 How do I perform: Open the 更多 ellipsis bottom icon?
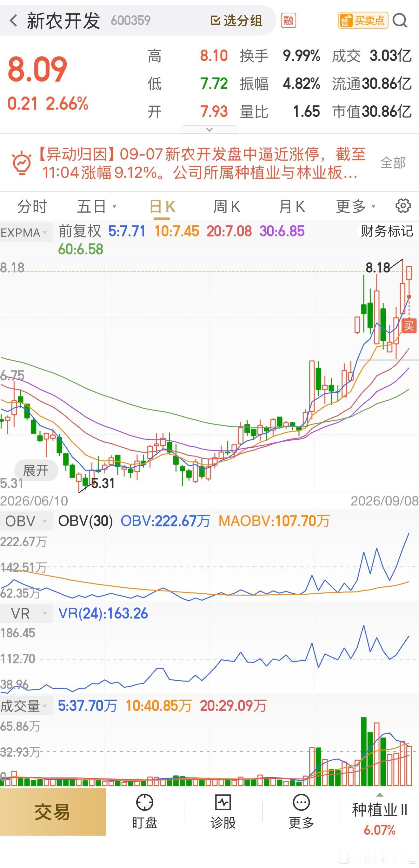click(x=301, y=811)
